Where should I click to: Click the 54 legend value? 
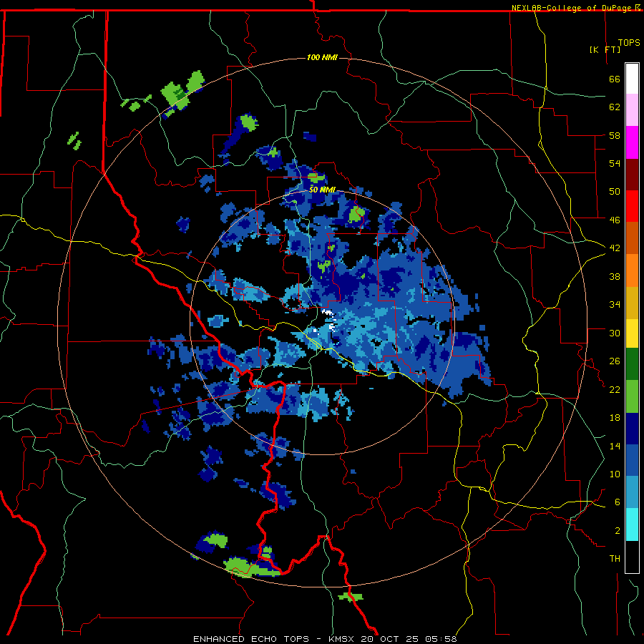pos(615,163)
